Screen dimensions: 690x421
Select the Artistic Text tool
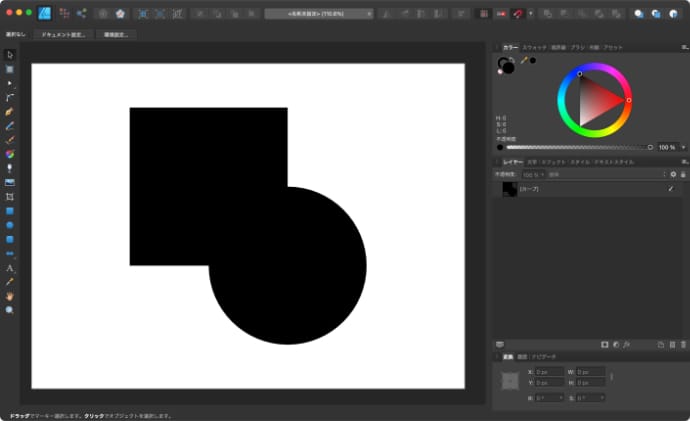tap(10, 268)
